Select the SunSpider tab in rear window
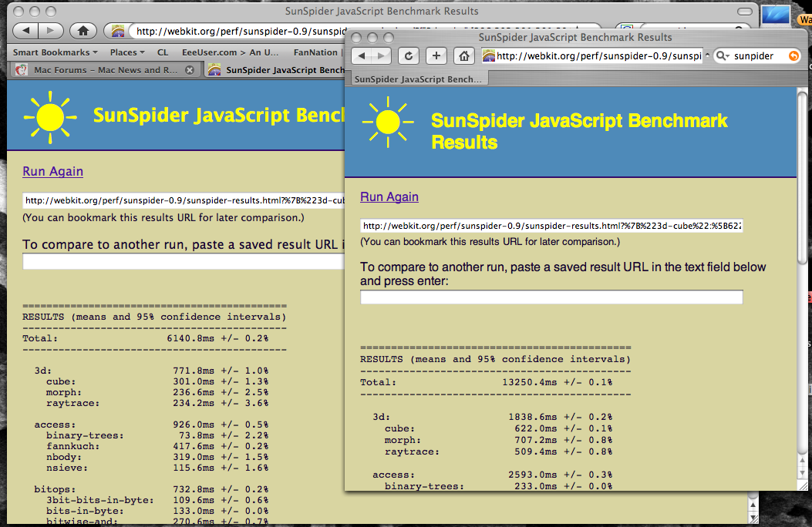The height and width of the screenshot is (527, 812). tap(275, 70)
